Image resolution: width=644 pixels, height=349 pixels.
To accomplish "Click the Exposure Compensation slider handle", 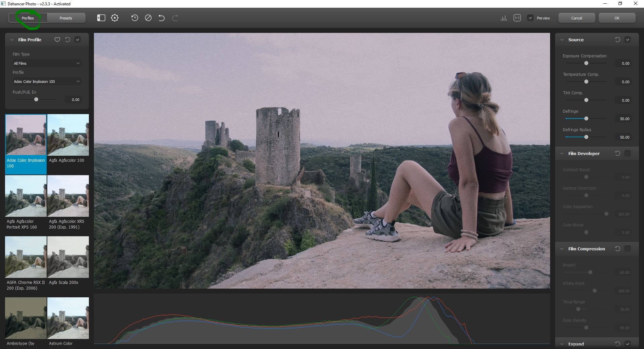I will [586, 63].
